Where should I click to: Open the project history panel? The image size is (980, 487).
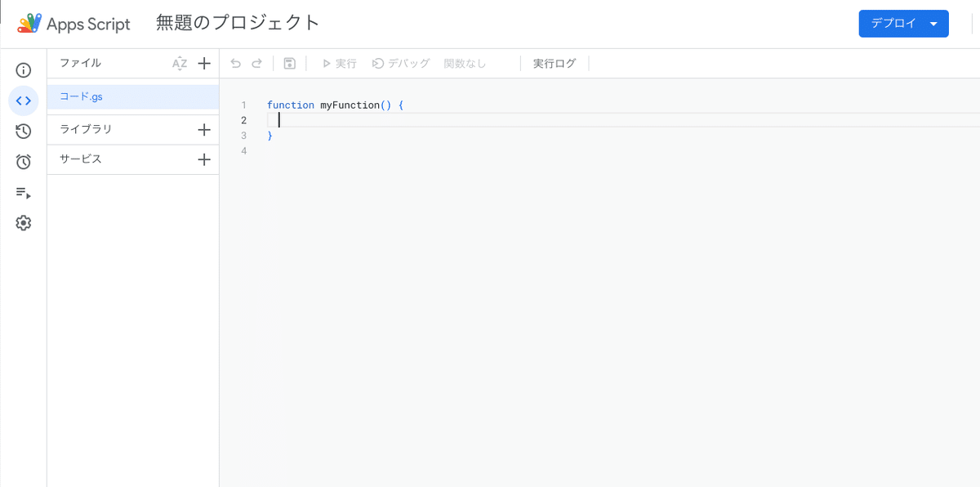(x=23, y=131)
